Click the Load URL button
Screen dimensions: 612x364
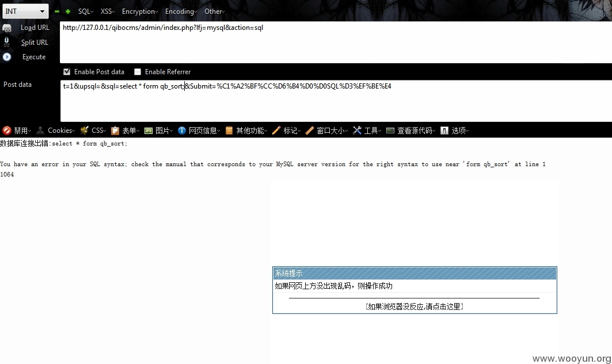click(35, 28)
